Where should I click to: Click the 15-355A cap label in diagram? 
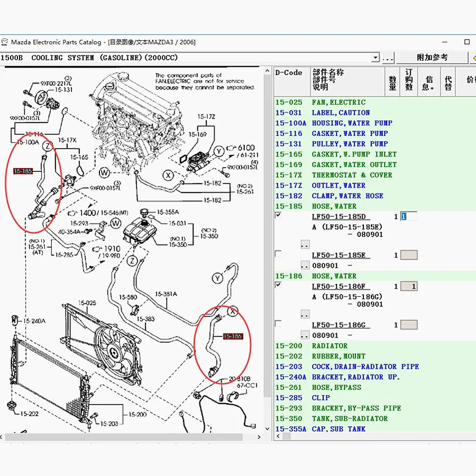pos(168,212)
